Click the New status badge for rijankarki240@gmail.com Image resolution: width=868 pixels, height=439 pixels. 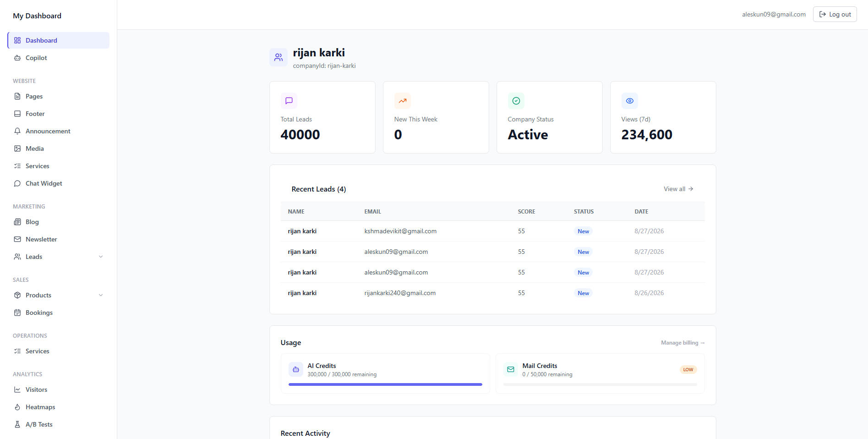tap(583, 293)
